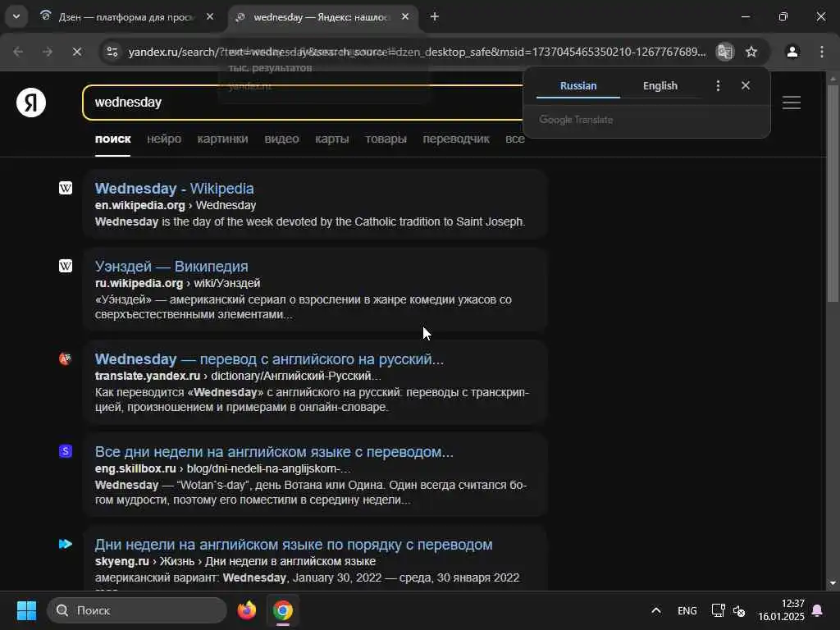Expand the все search categories

(x=515, y=139)
